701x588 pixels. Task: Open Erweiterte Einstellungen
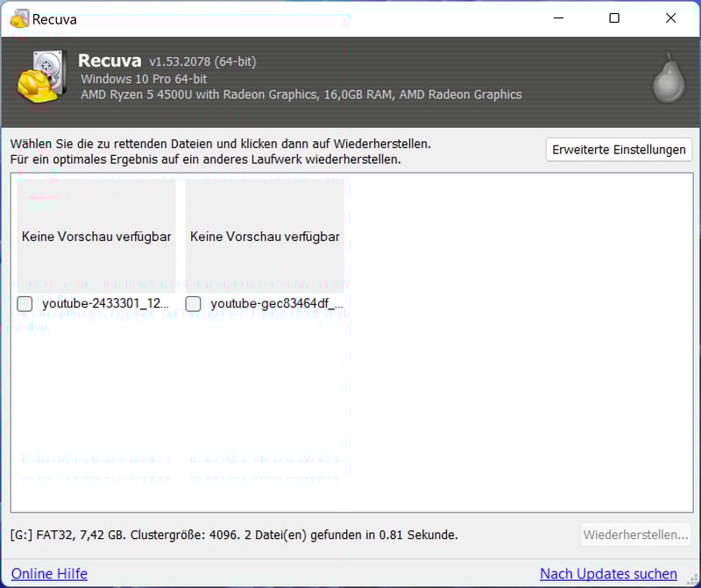[619, 150]
